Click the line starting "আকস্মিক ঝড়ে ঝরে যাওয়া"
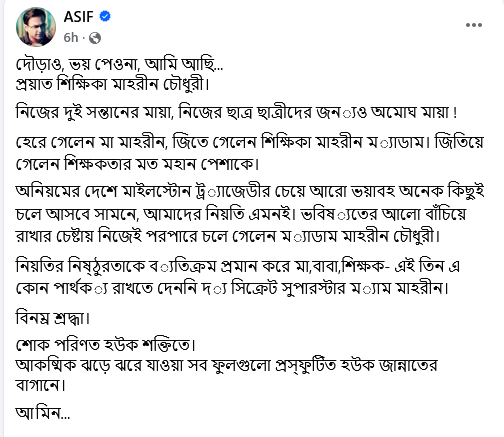504x437 pixels. (x=226, y=365)
